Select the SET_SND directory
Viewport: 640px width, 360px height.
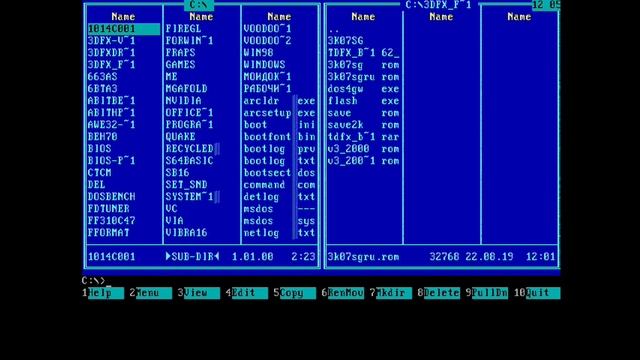click(186, 185)
